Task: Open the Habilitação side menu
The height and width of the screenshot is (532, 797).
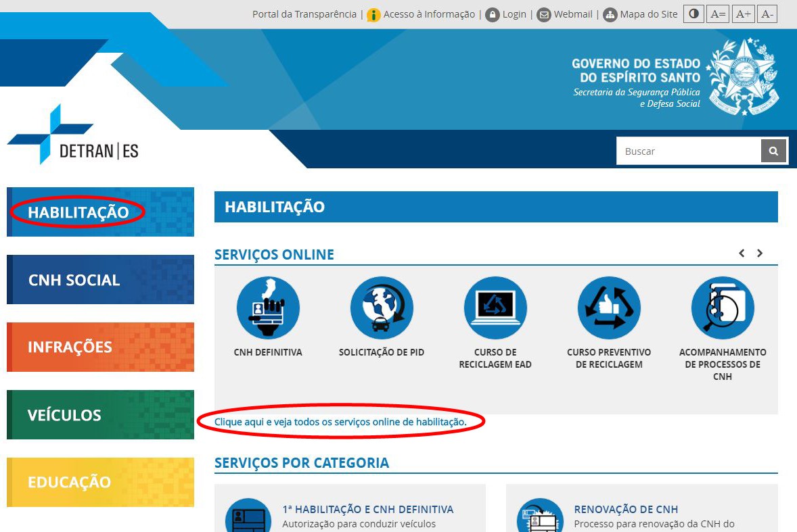Action: click(101, 212)
